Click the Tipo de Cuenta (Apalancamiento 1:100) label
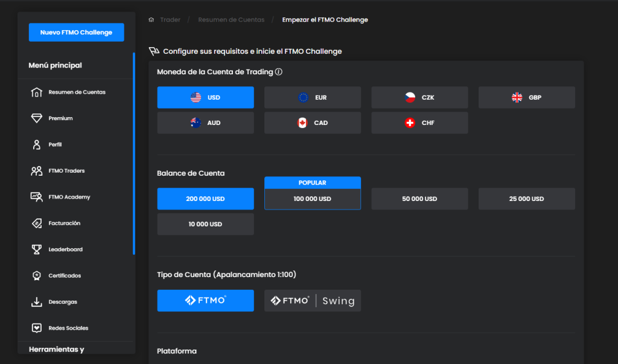Image resolution: width=618 pixels, height=364 pixels. click(x=227, y=275)
